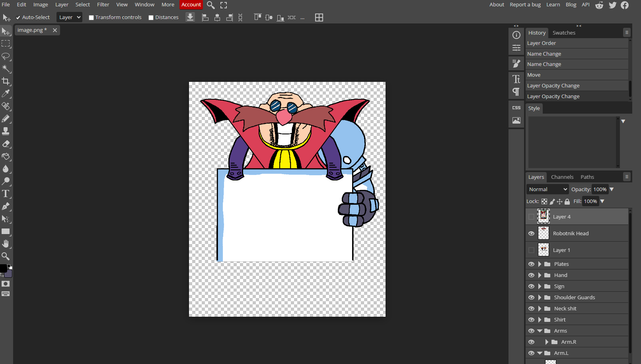This screenshot has height=364, width=641.
Task: Pick the Lasso selection tool
Action: (6, 56)
